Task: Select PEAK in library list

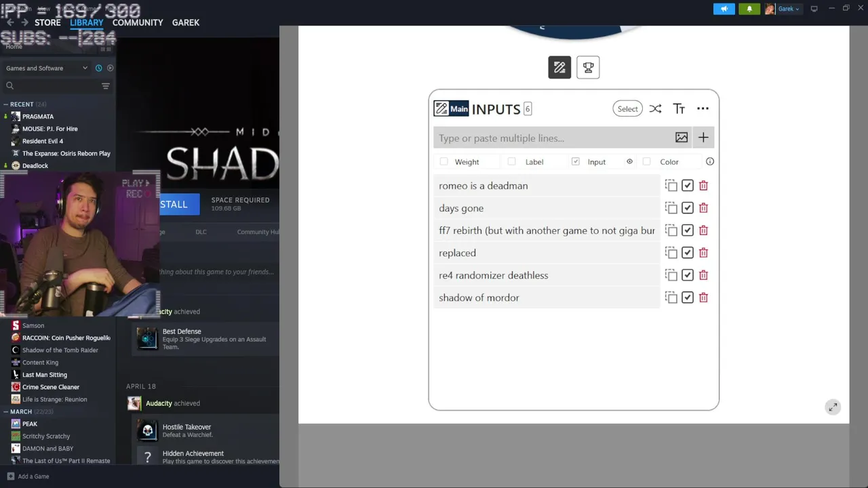Action: pyautogui.click(x=30, y=424)
